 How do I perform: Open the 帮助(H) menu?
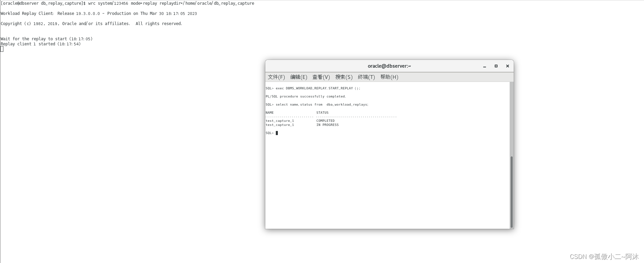tap(389, 77)
